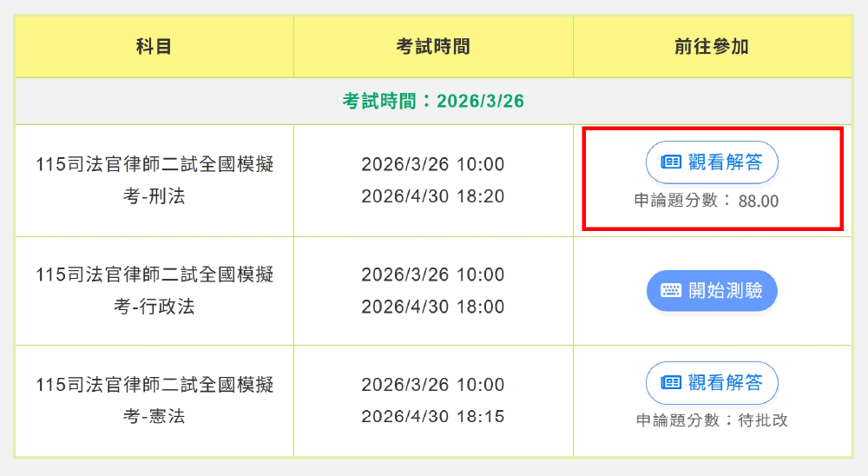Click the 刑法 row's 2026/3/26 10:00 start time
The height and width of the screenshot is (476, 868).
pyautogui.click(x=433, y=165)
